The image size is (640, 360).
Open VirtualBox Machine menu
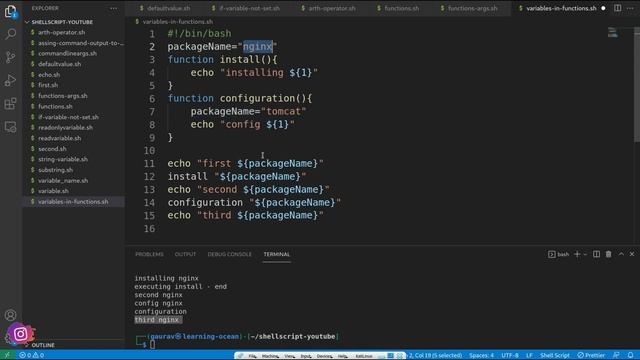(x=270, y=356)
